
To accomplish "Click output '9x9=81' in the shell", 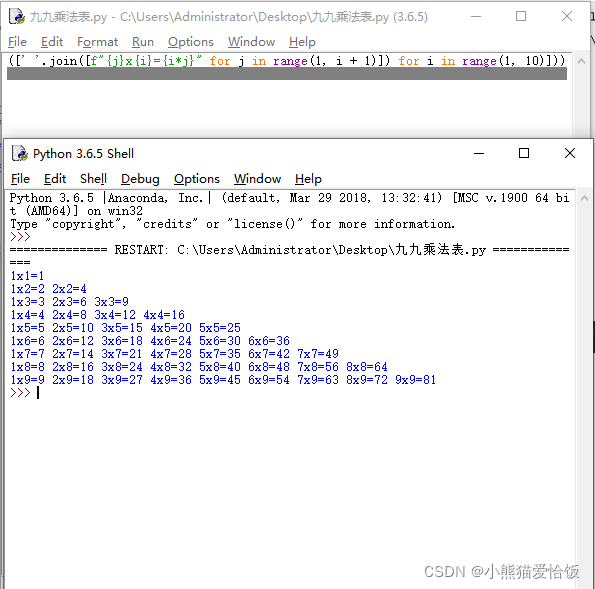I will (x=416, y=379).
